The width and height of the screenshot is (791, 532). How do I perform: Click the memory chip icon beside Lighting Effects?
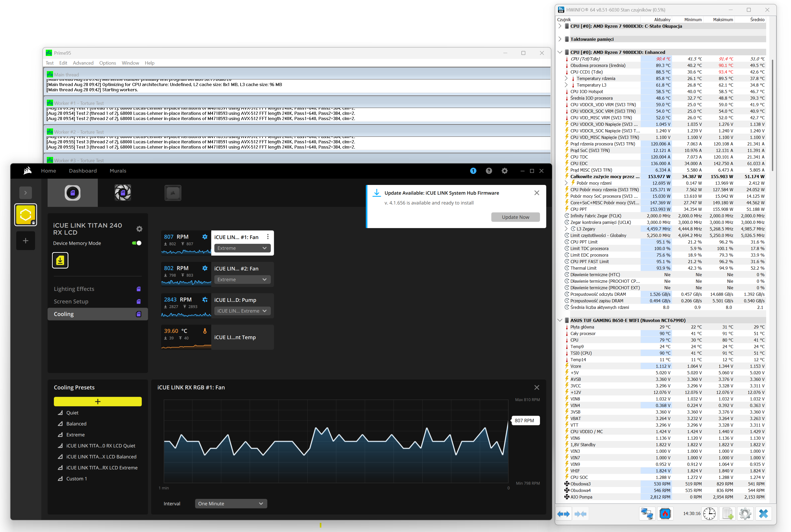138,289
